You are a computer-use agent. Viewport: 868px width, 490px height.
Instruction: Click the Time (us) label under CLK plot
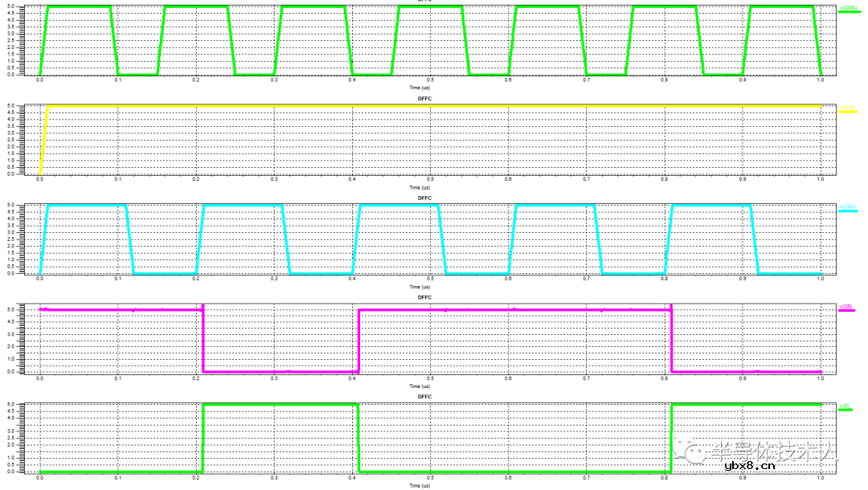coord(420,286)
